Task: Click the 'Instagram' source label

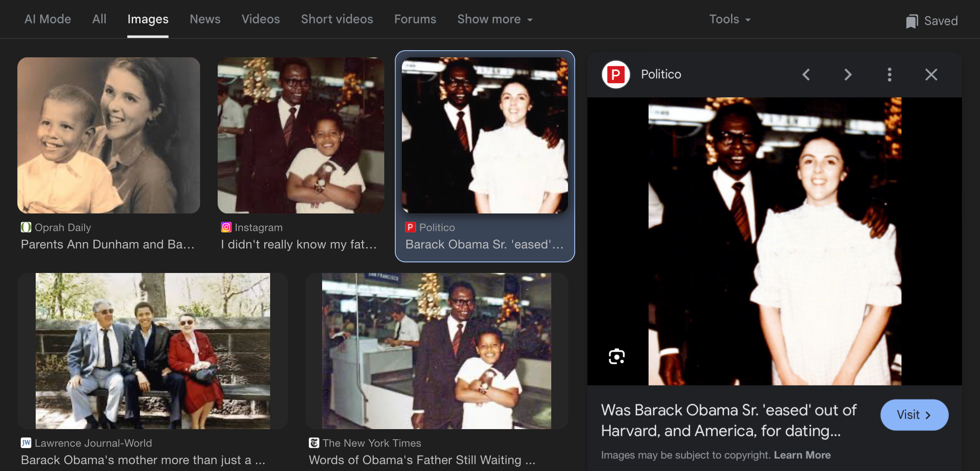Action: [x=259, y=228]
